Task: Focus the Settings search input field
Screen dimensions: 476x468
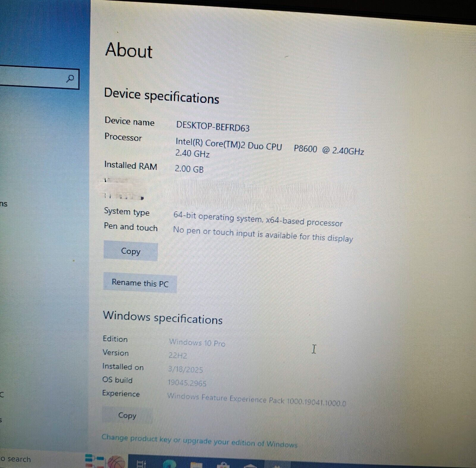Action: (x=39, y=78)
